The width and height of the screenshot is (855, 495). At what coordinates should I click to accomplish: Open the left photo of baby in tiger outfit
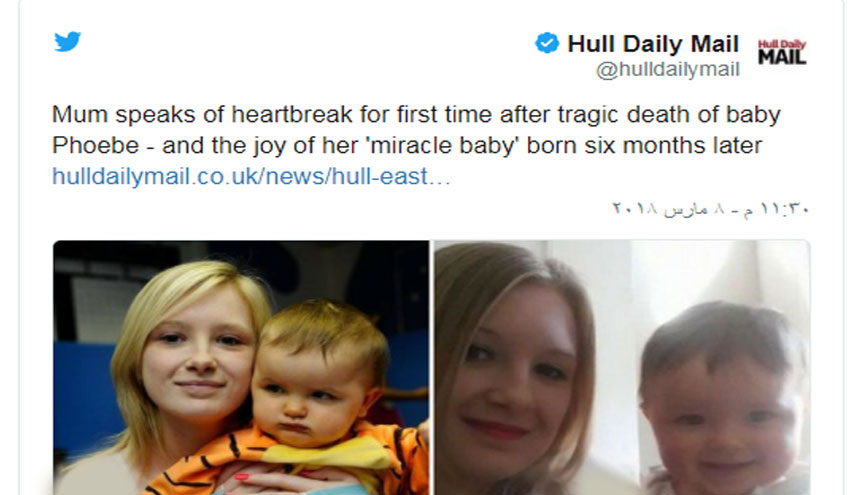(241, 367)
